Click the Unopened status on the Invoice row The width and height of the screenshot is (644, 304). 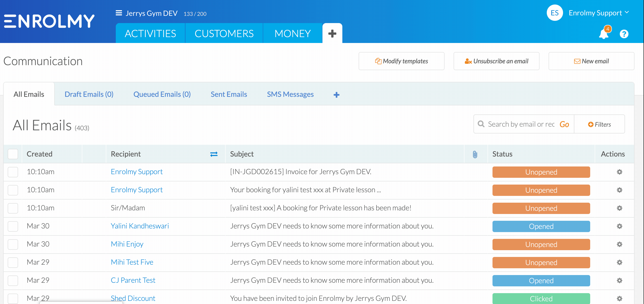[541, 172]
